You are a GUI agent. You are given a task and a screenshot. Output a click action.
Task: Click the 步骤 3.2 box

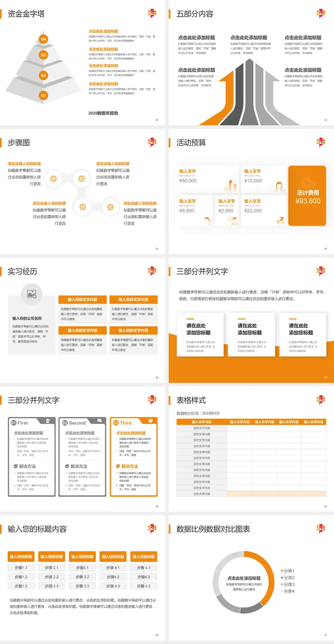point(82,577)
